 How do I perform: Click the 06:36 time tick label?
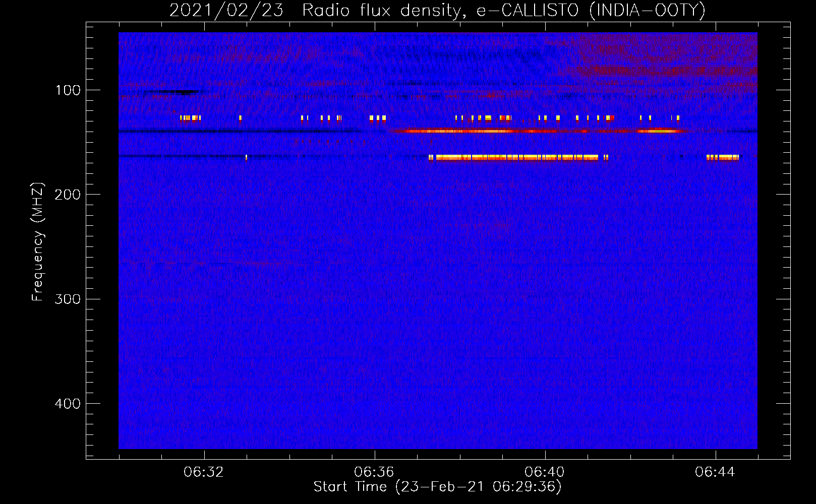click(x=374, y=472)
